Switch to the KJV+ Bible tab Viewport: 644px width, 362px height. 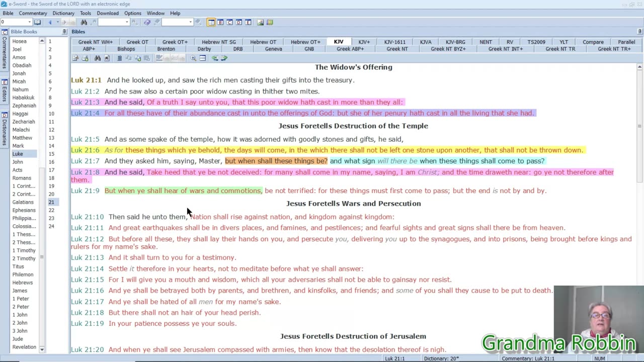[364, 42]
